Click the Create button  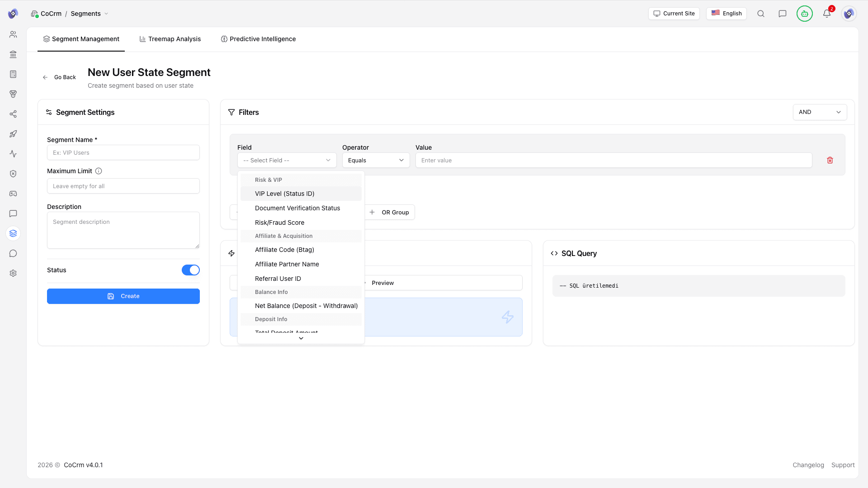[x=123, y=296]
